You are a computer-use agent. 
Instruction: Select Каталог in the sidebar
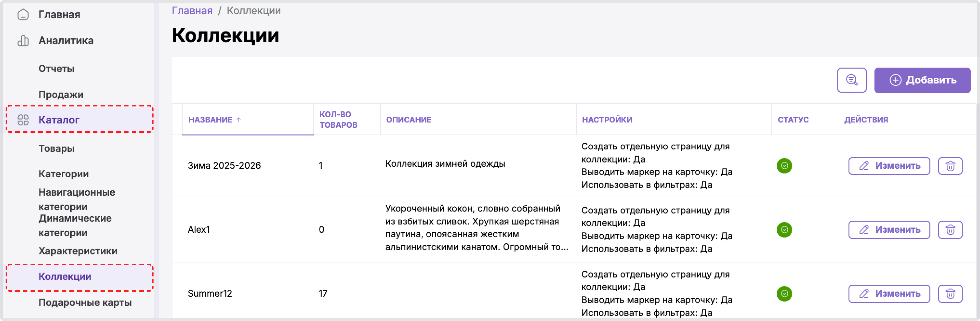[80, 119]
